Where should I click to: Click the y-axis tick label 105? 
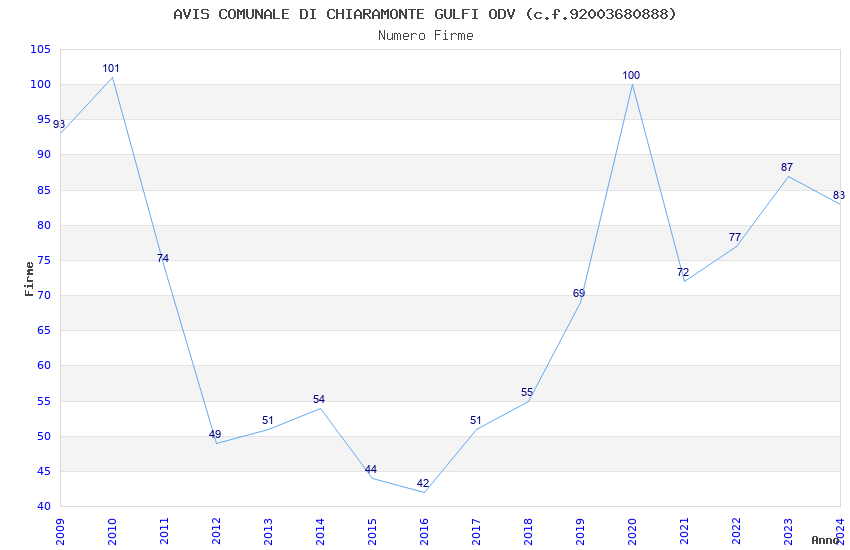click(41, 49)
